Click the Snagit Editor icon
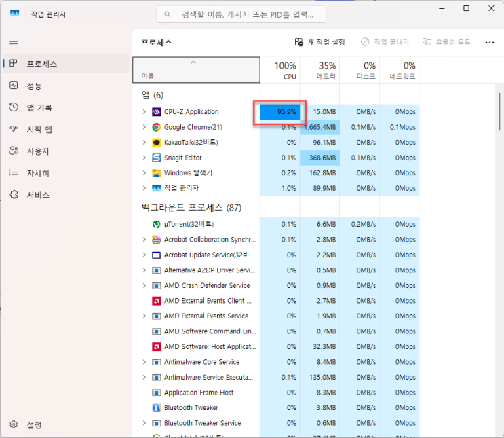Viewport: 504px width, 438px height. (156, 158)
